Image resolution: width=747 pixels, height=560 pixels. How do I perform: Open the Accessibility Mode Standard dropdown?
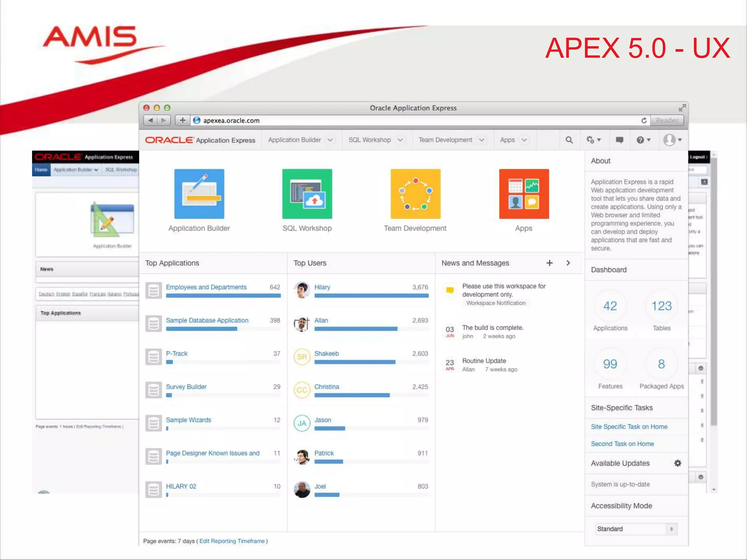636,529
